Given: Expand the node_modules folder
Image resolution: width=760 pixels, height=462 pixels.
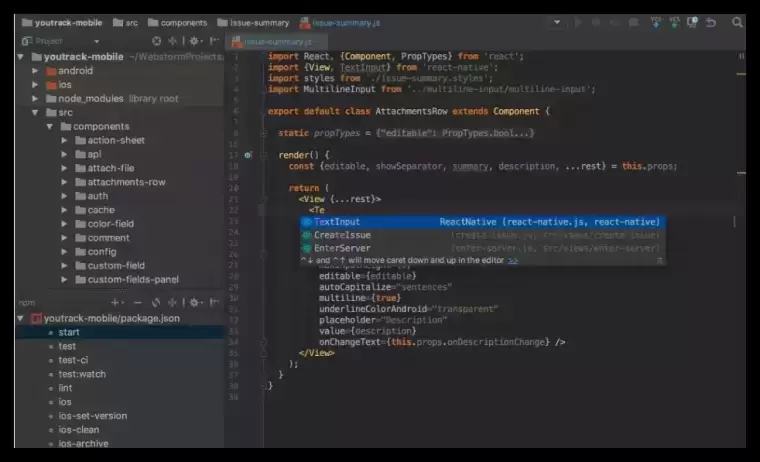Looking at the screenshot, I should [x=35, y=98].
